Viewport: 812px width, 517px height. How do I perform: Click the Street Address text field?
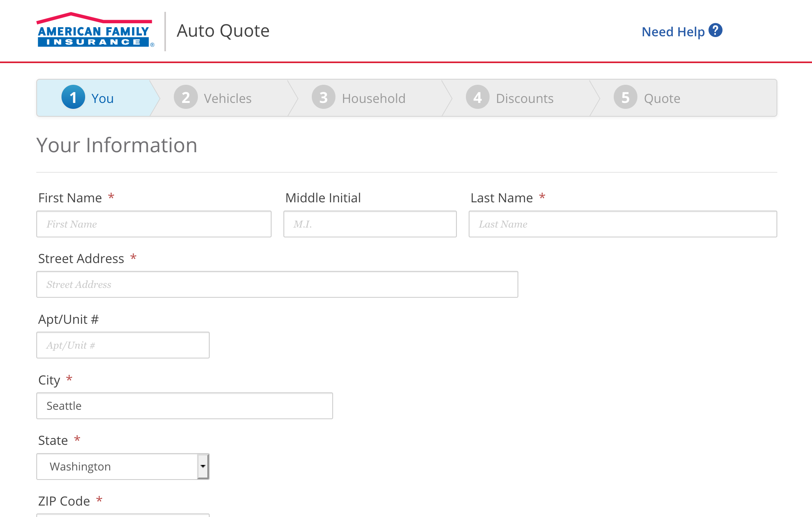click(277, 284)
